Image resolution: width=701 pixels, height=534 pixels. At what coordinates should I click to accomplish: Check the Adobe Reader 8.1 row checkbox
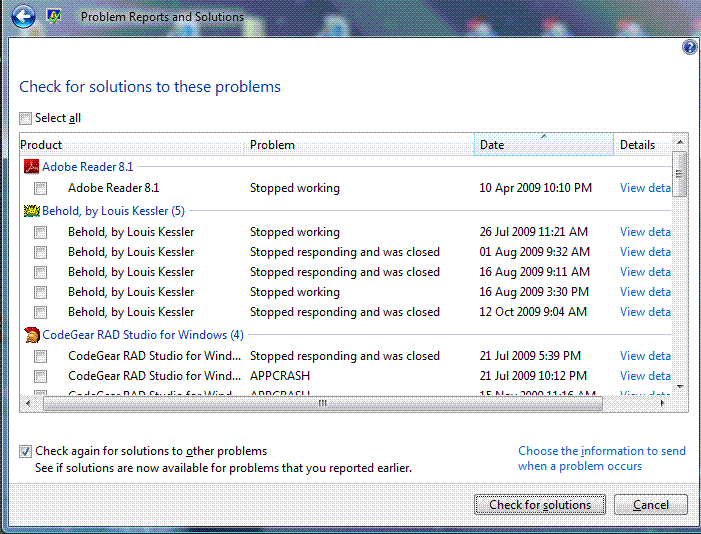point(41,188)
